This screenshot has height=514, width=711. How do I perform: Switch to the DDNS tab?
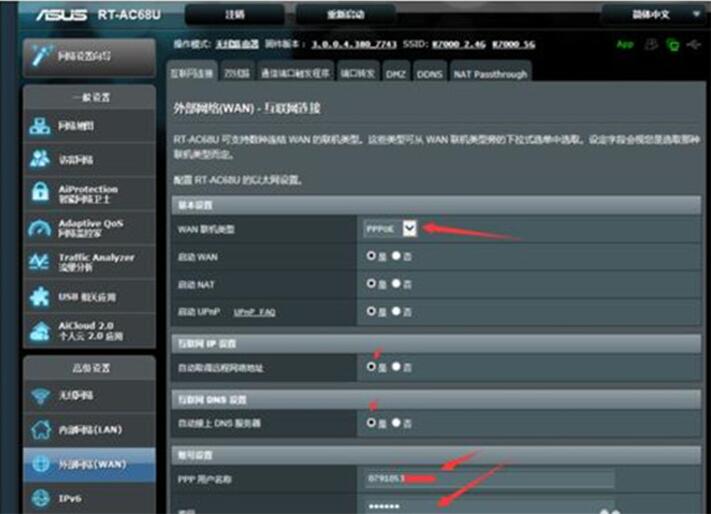point(429,73)
